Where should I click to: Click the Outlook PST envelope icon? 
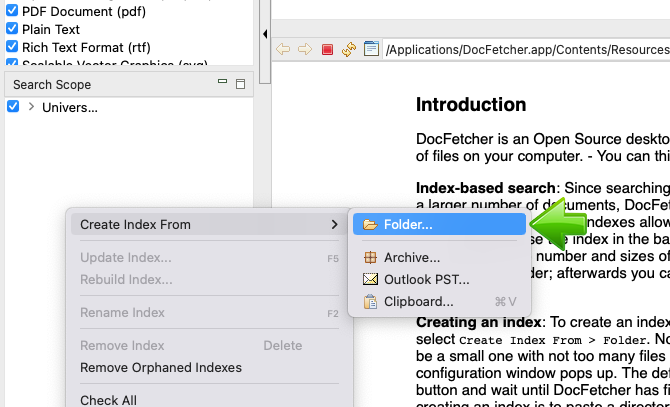pyautogui.click(x=370, y=279)
